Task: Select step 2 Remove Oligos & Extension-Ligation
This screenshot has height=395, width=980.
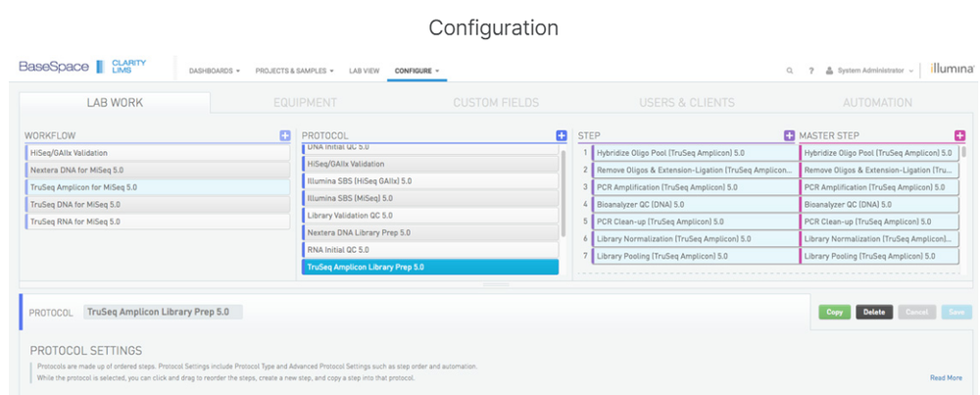Action: [x=695, y=170]
